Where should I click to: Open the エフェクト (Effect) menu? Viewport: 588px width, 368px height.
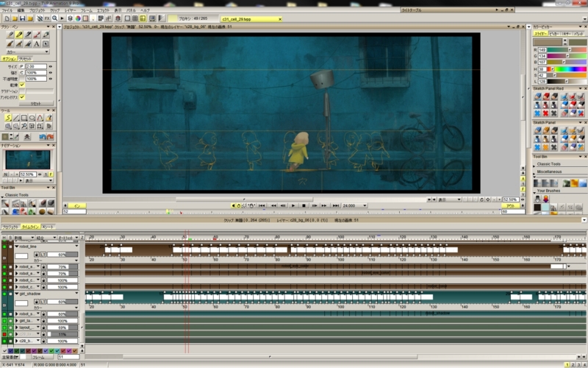click(103, 10)
